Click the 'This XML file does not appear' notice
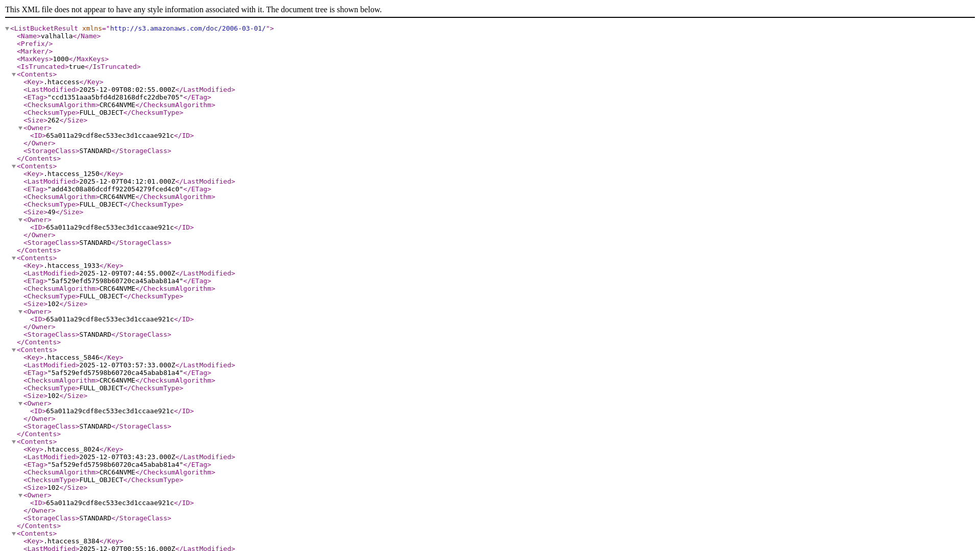The width and height of the screenshot is (980, 551). click(193, 10)
